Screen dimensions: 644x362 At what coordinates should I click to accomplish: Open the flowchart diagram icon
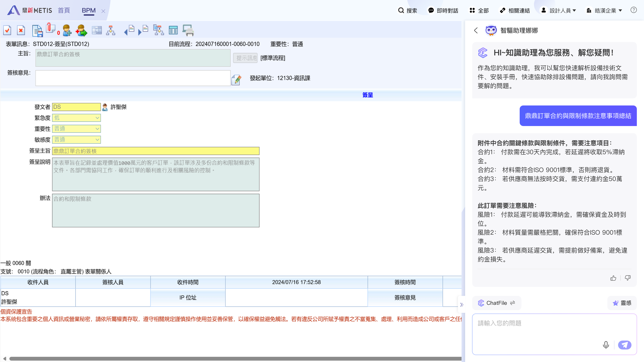tap(110, 30)
